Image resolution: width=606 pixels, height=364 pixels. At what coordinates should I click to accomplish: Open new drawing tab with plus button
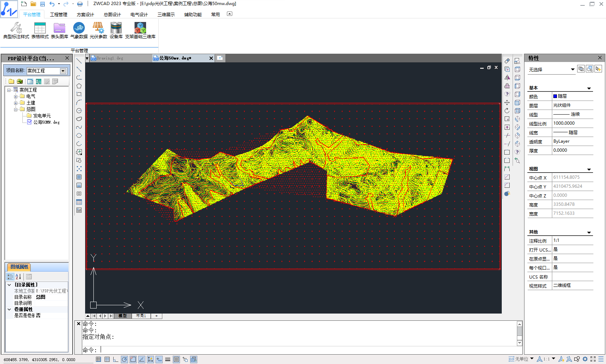pyautogui.click(x=220, y=58)
